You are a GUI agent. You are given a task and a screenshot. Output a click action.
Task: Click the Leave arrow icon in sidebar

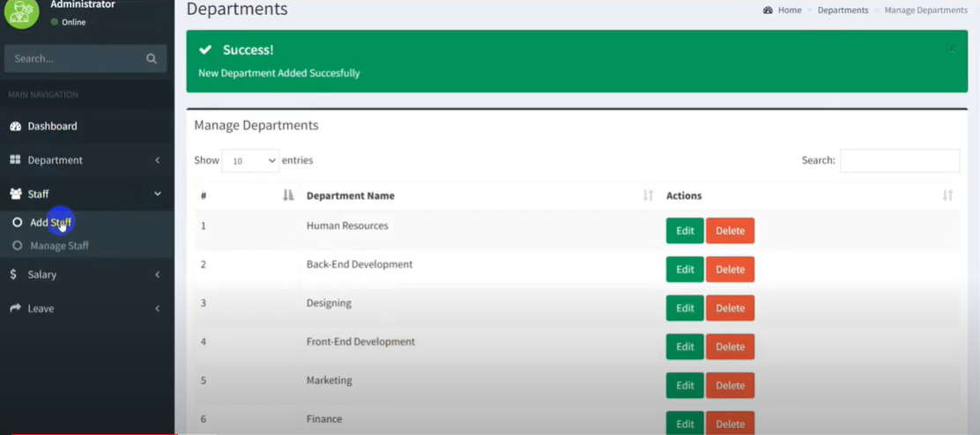click(15, 309)
